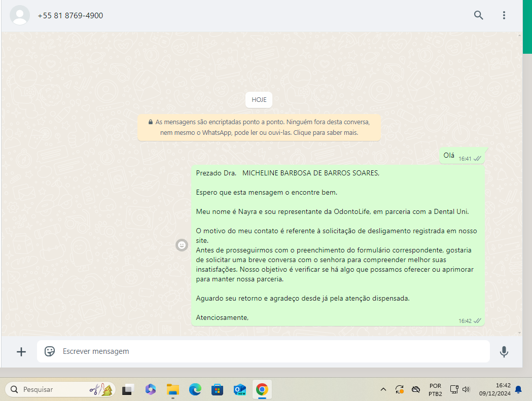This screenshot has height=401, width=532.
Task: Click the 16:41 timestamp on the Olá message
Action: coord(465,159)
